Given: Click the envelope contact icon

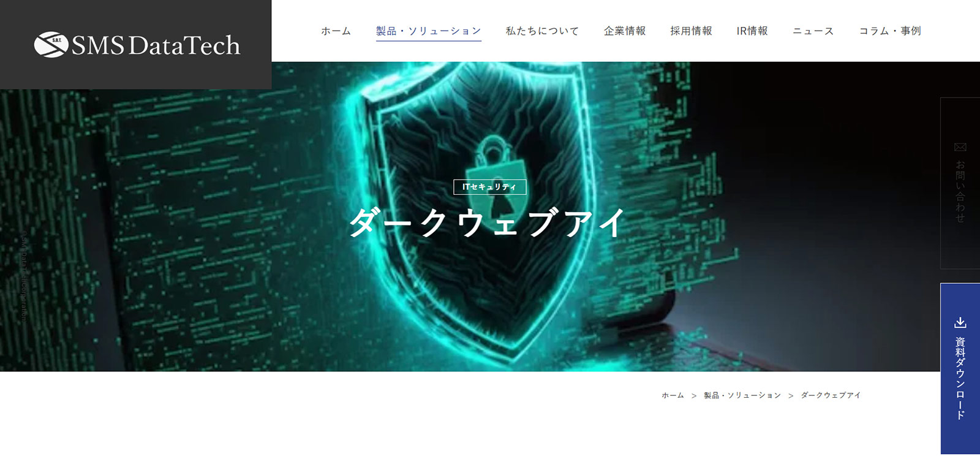Looking at the screenshot, I should pos(960,147).
